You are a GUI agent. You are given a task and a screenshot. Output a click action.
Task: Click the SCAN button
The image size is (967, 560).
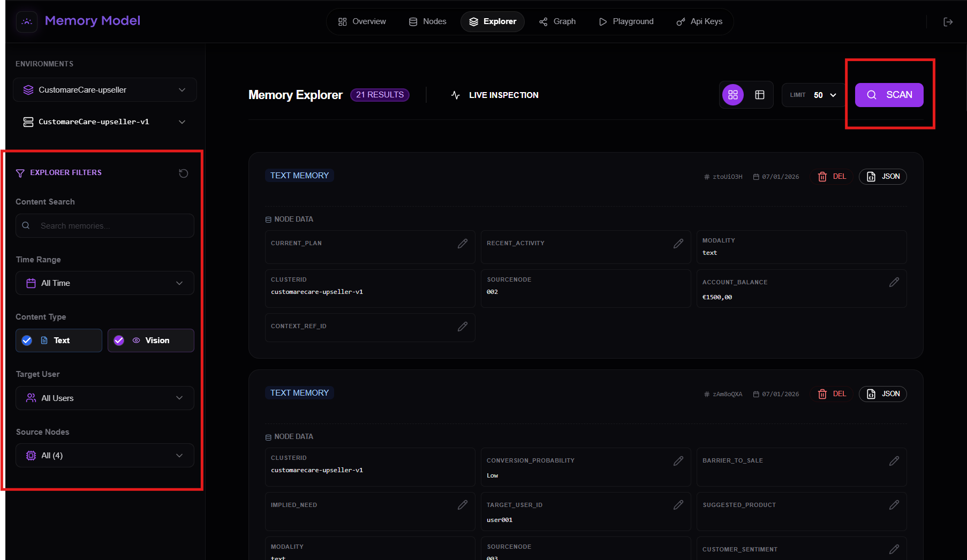tap(889, 95)
